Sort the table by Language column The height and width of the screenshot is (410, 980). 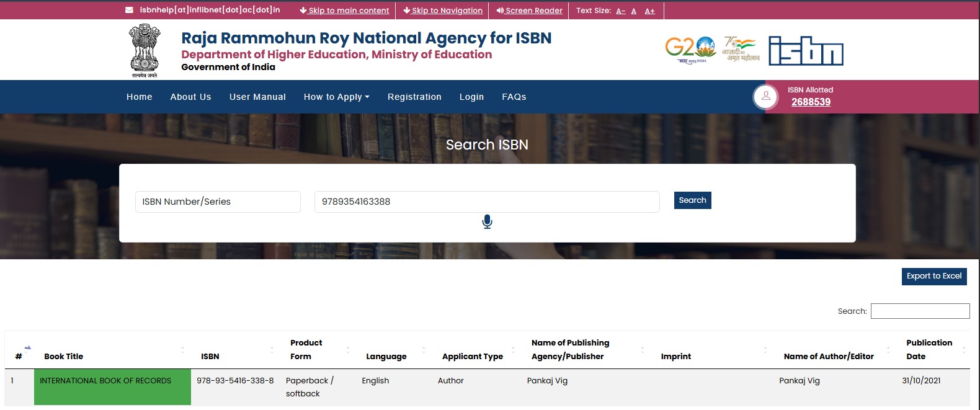386,356
